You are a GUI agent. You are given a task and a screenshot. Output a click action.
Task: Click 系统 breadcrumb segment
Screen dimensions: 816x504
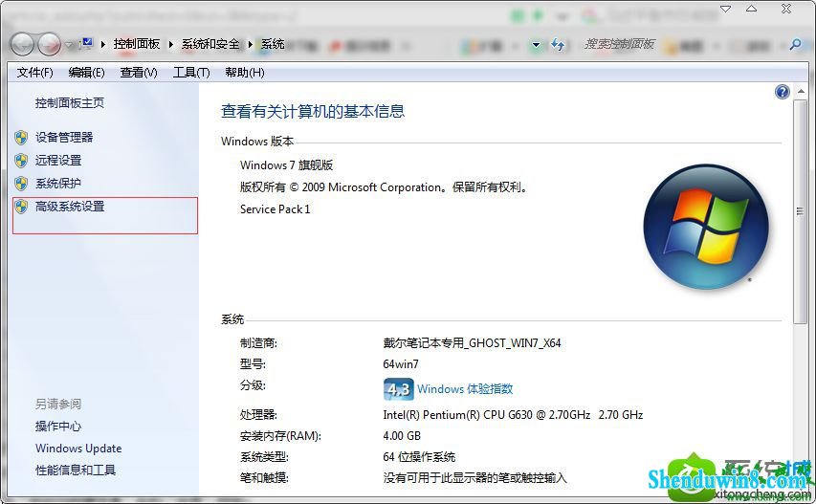click(x=273, y=44)
